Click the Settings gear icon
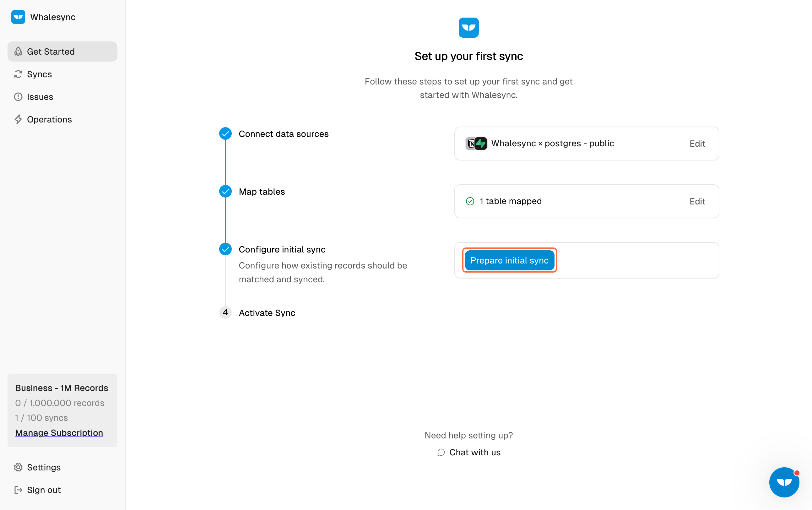The image size is (812, 510). pos(18,467)
